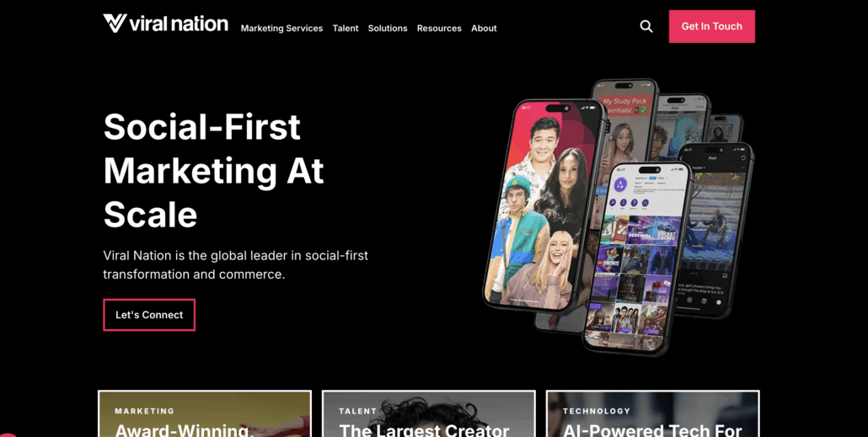Open the Talent menu
Screen dimensions: 868x437
[346, 29]
